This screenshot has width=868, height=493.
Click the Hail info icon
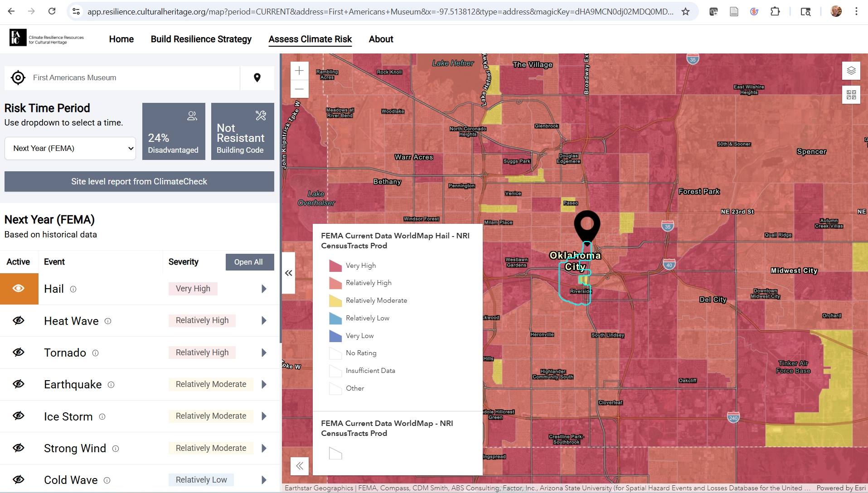click(73, 289)
